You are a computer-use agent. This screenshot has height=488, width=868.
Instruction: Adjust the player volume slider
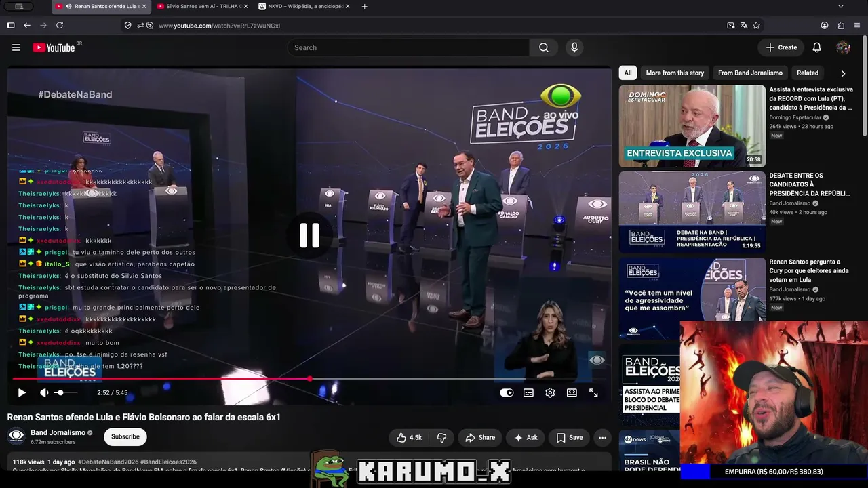click(x=65, y=392)
